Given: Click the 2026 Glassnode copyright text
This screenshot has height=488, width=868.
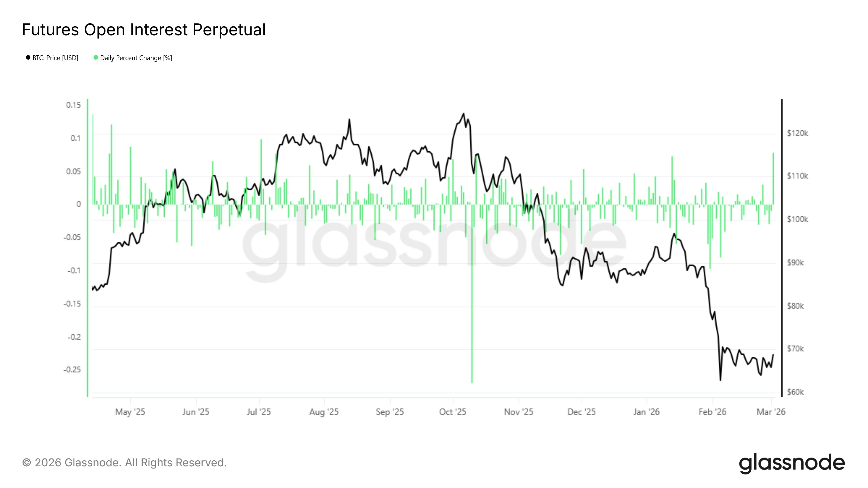Looking at the screenshot, I should click(x=124, y=463).
